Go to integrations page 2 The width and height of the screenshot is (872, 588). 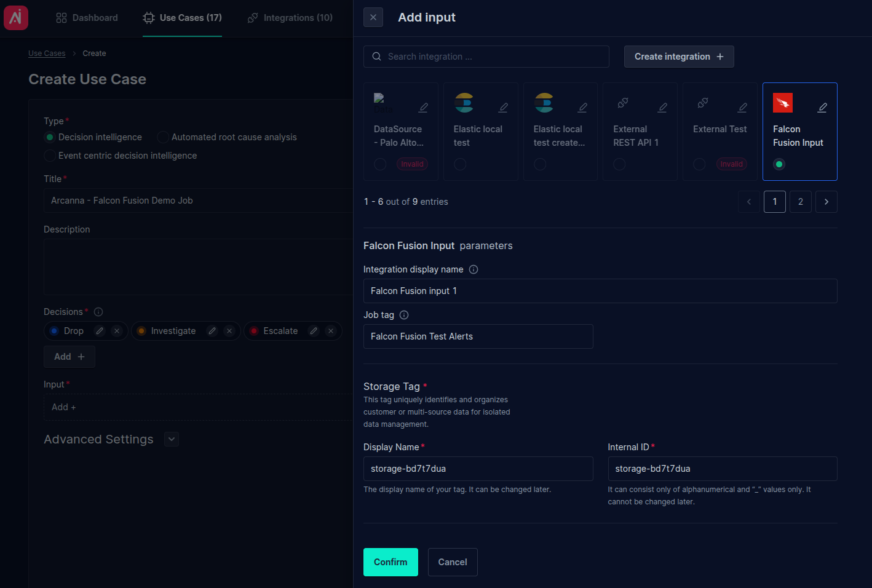[x=801, y=202]
